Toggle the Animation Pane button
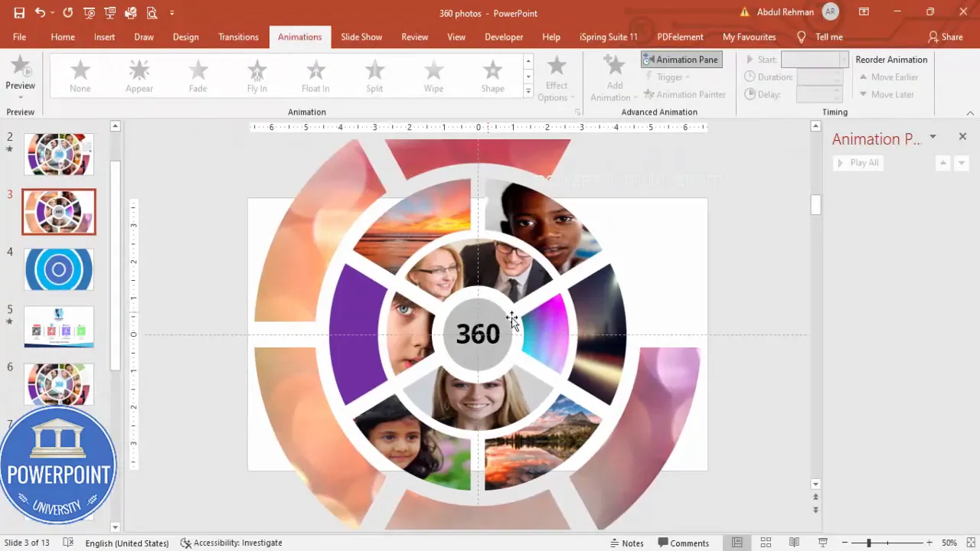 [x=681, y=60]
